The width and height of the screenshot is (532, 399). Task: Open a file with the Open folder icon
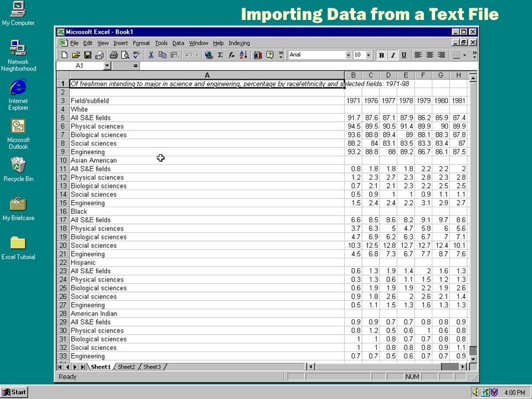click(76, 55)
